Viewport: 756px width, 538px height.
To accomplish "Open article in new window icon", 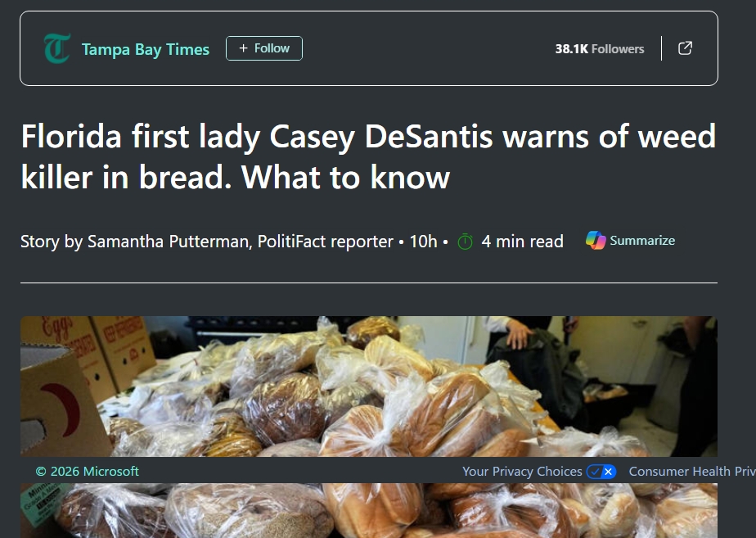I will click(x=685, y=48).
